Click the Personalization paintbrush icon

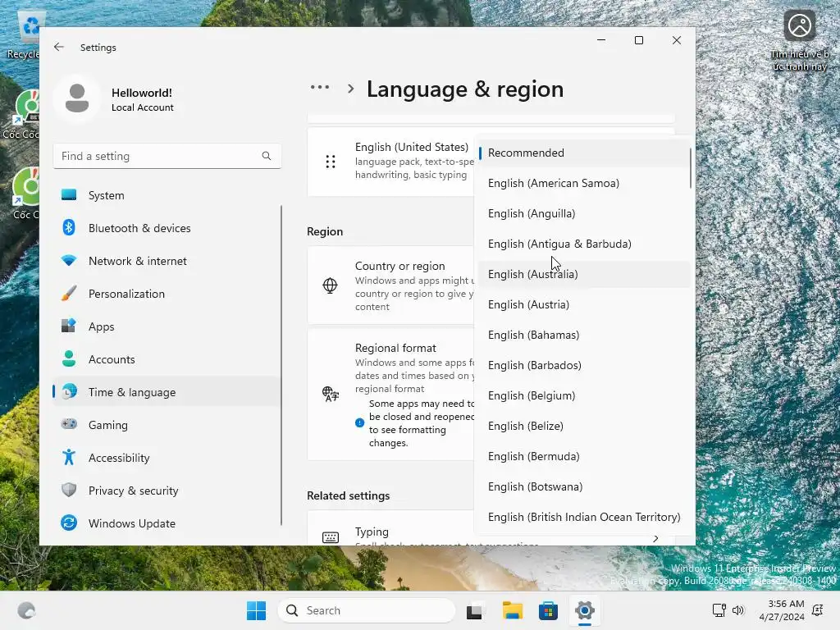pyautogui.click(x=69, y=294)
